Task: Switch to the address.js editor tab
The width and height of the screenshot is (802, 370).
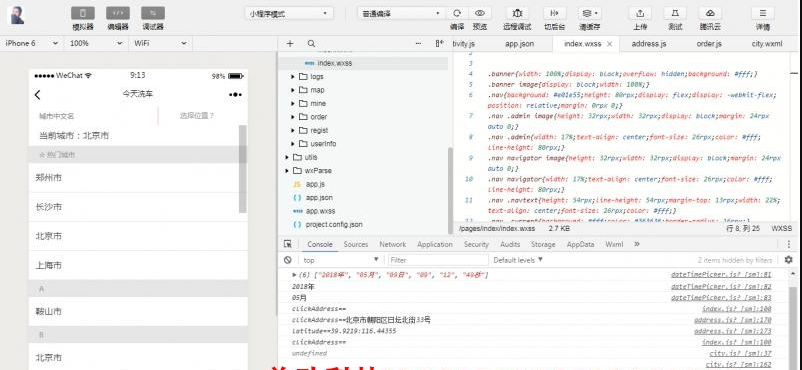Action: pos(649,44)
